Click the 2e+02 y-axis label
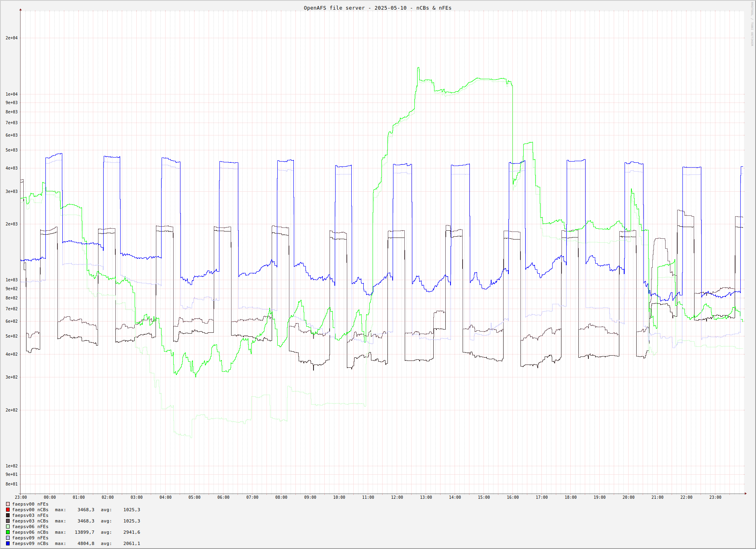 point(12,410)
